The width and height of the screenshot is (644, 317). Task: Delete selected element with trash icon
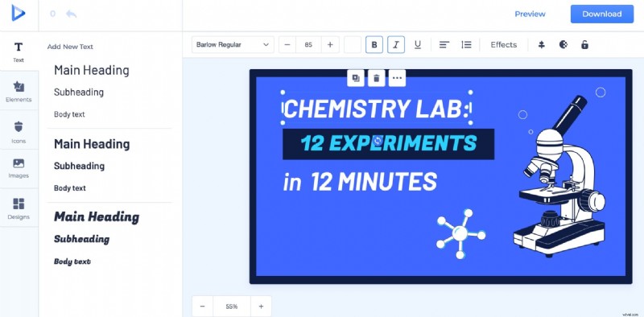376,78
